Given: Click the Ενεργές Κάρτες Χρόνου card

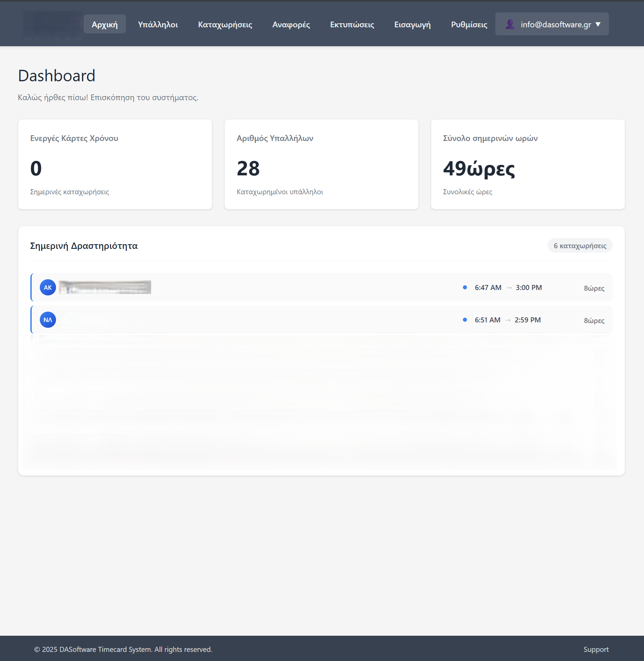Looking at the screenshot, I should pyautogui.click(x=115, y=165).
